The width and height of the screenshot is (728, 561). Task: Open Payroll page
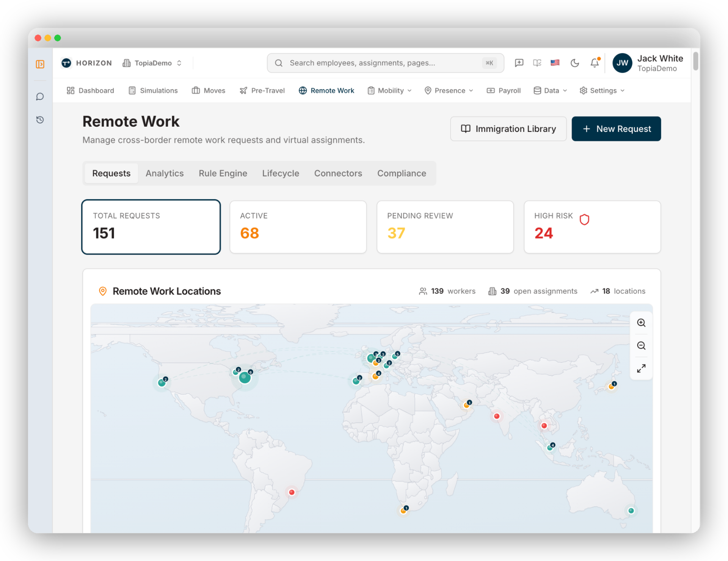coord(504,91)
